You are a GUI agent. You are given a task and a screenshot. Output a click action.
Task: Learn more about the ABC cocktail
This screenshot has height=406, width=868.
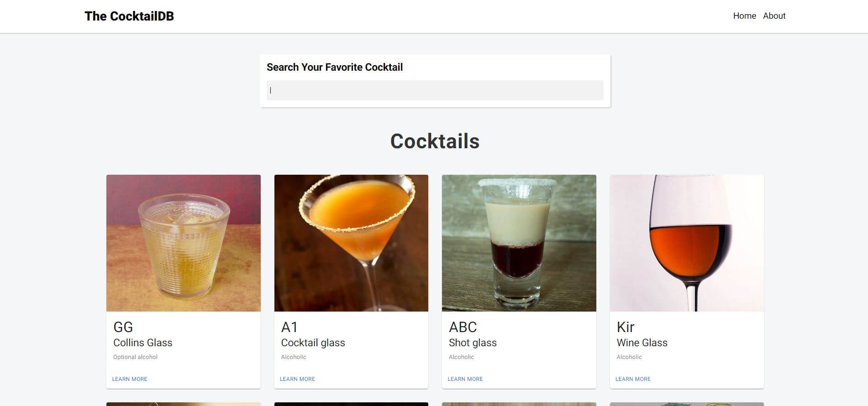[465, 379]
